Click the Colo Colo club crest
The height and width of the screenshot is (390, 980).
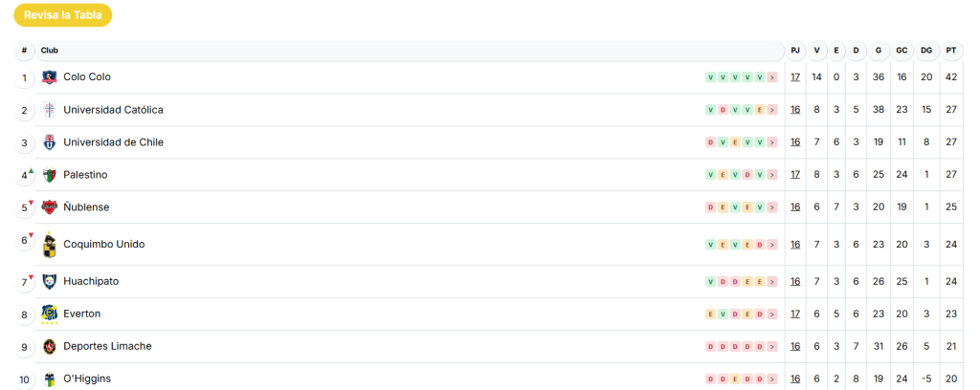point(50,77)
